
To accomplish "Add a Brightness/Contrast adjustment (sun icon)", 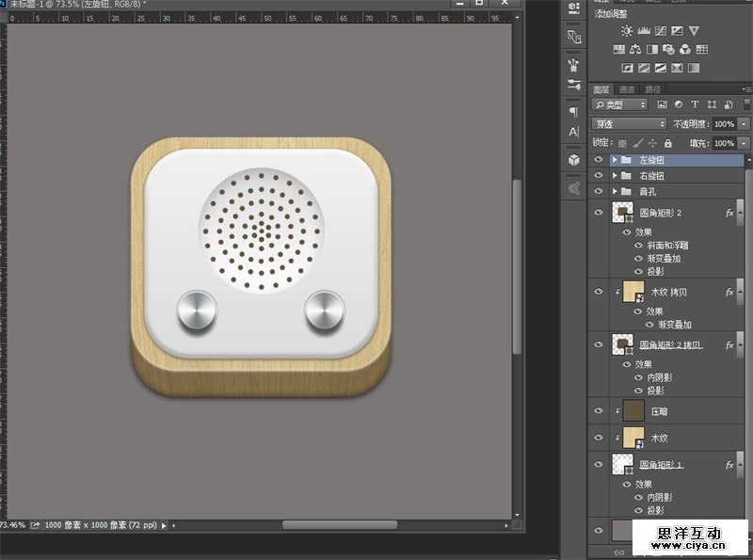I will pyautogui.click(x=627, y=31).
